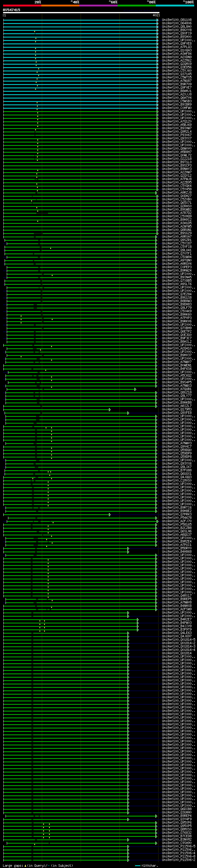Select the UniRef100_B9RTI6 label

pos(177,507)
